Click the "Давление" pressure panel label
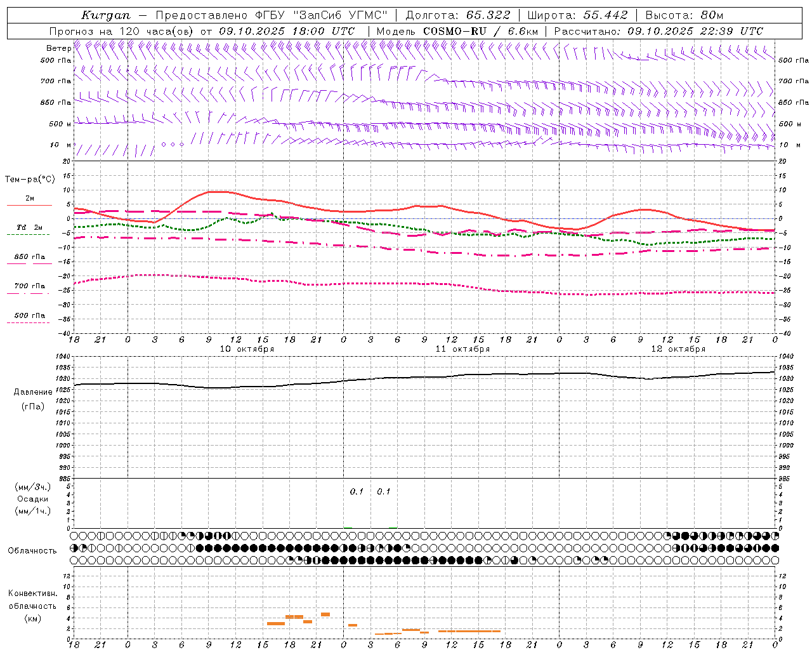 [33, 392]
